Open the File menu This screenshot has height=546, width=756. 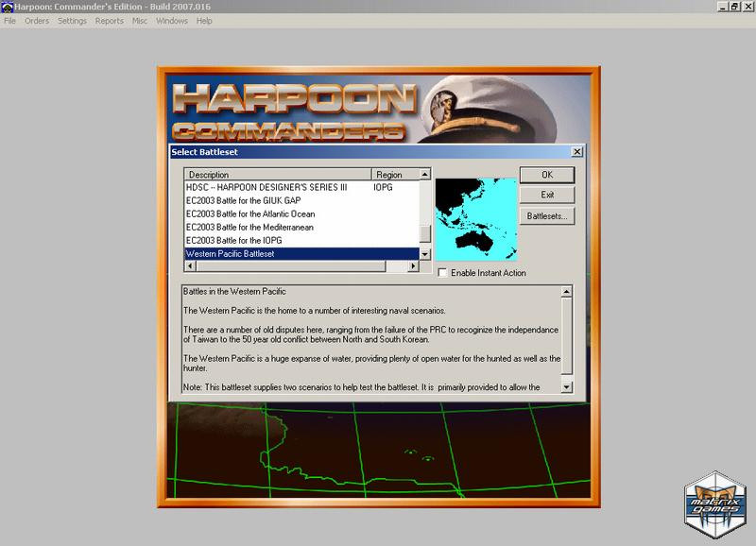(x=9, y=21)
